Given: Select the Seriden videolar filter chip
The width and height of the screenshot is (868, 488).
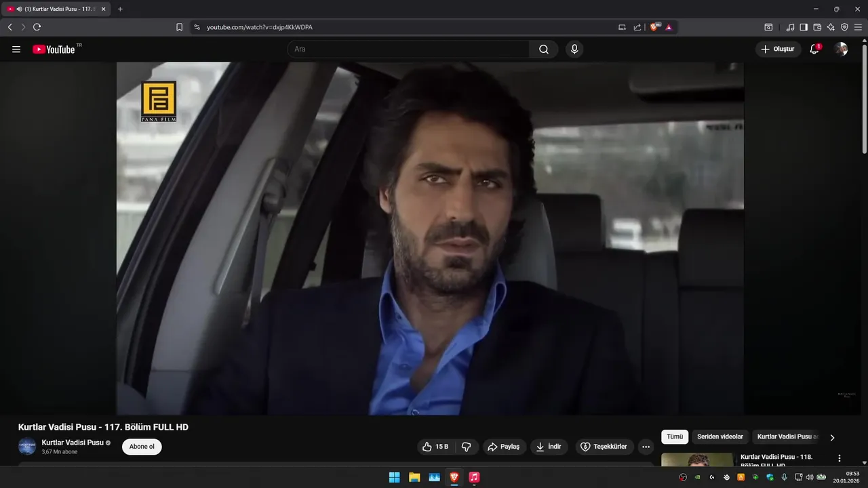Looking at the screenshot, I should pyautogui.click(x=720, y=437).
